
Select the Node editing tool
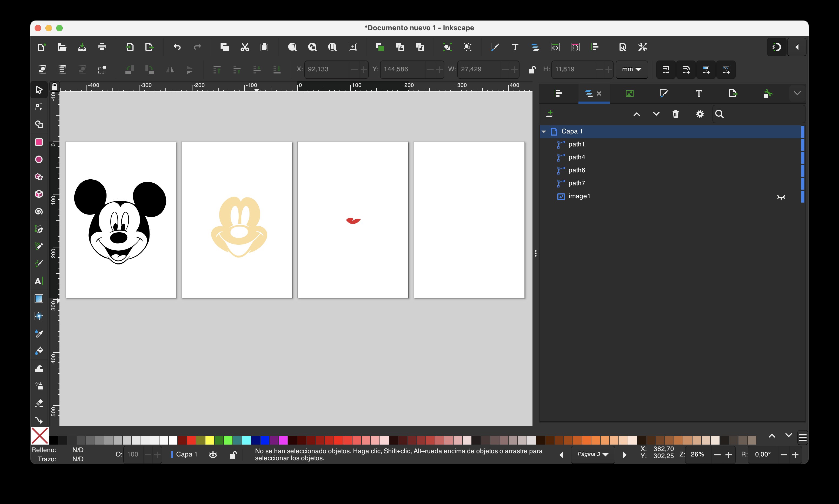tap(39, 107)
